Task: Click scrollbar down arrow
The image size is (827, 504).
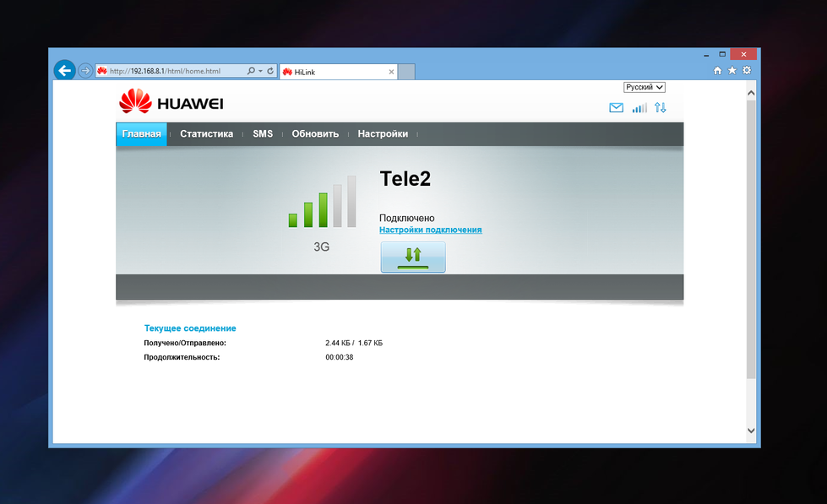Action: (x=751, y=431)
